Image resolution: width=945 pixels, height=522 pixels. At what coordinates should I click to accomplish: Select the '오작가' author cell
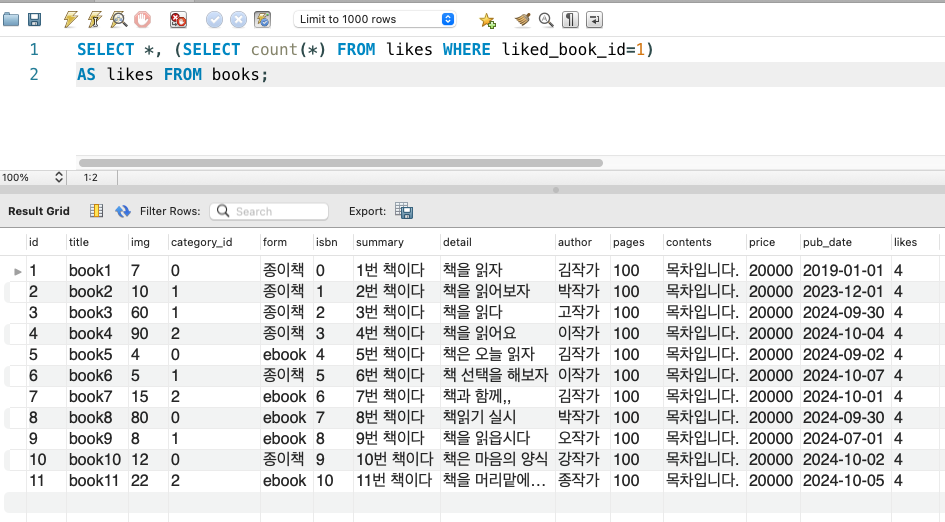(579, 438)
